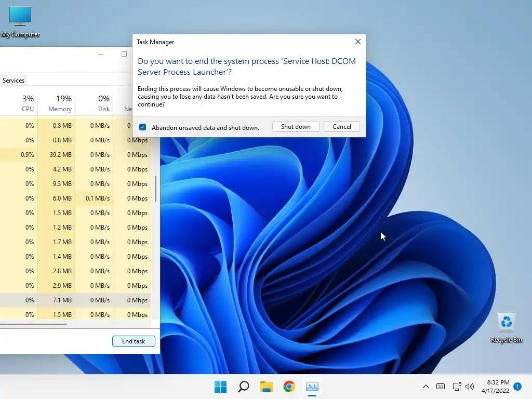
Task: Open network status tray icon
Action: (457, 387)
